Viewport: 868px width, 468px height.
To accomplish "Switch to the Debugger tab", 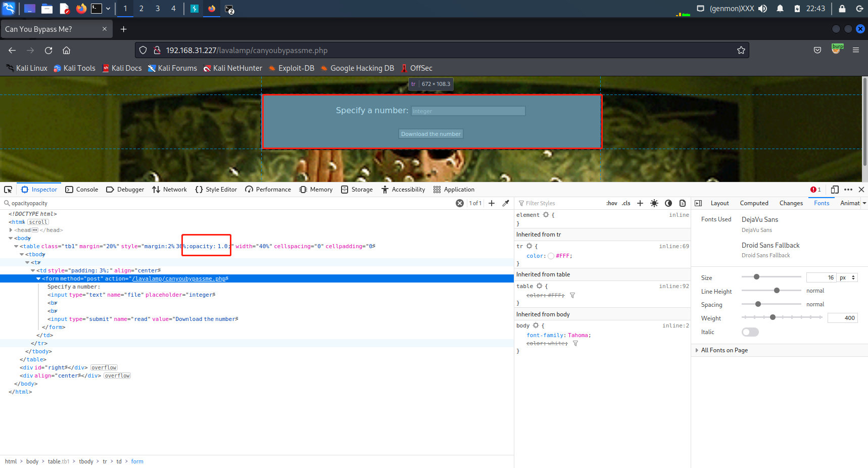I will click(125, 190).
